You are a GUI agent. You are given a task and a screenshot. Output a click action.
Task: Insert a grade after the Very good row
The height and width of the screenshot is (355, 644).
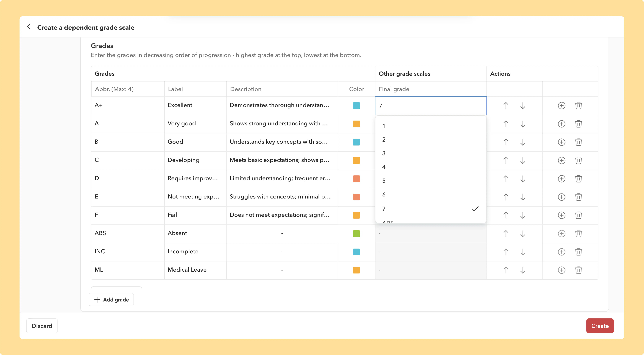561,124
